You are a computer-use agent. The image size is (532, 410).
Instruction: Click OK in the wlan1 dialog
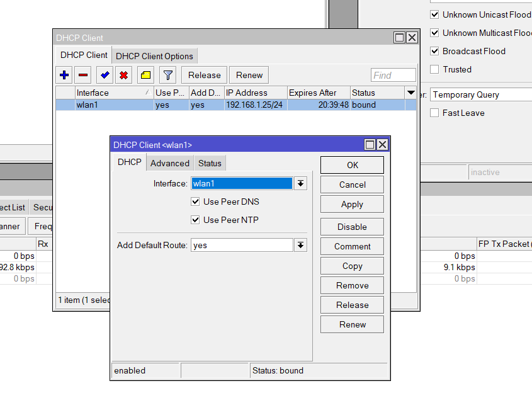(x=352, y=165)
